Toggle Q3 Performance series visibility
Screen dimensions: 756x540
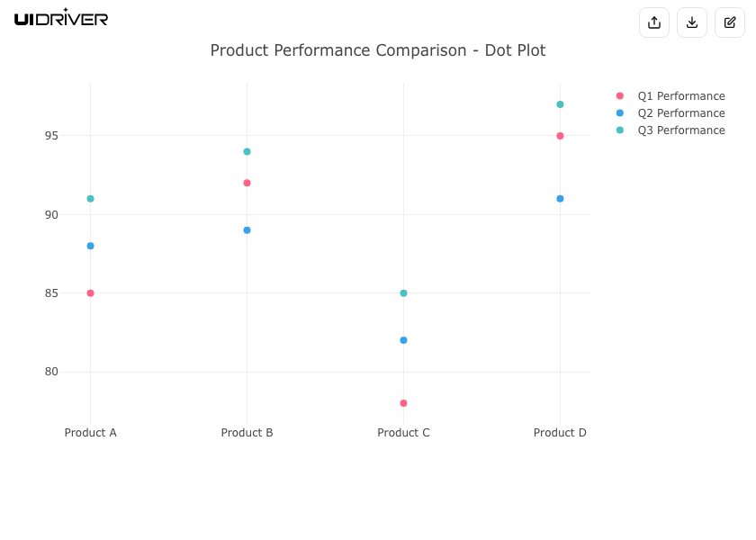pos(680,130)
